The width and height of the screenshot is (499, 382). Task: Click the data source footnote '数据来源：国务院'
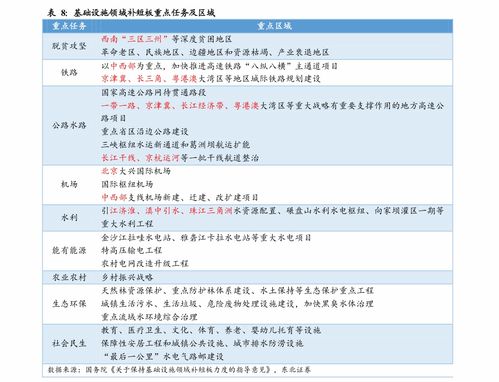(179, 370)
